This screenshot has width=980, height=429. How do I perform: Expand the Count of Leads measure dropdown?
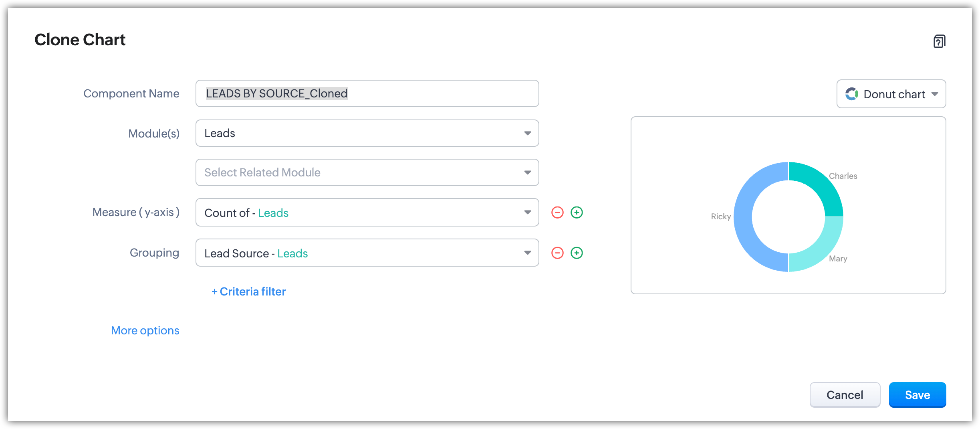point(367,212)
